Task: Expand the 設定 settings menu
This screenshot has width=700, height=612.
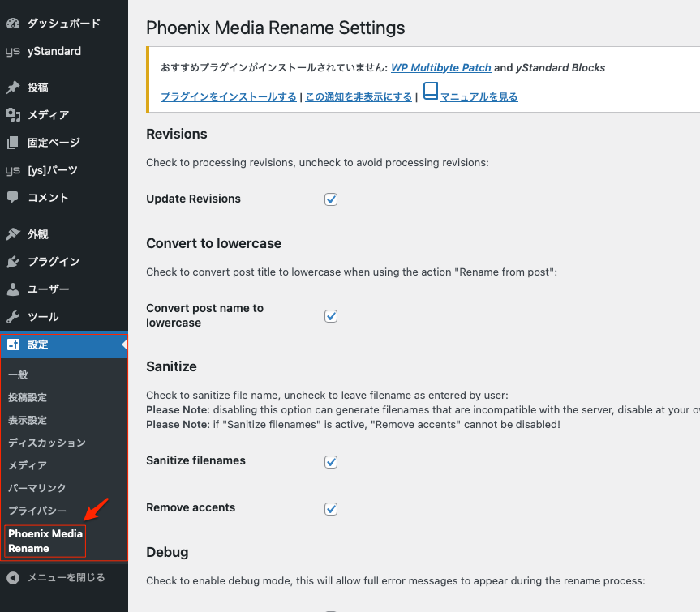Action: point(38,345)
